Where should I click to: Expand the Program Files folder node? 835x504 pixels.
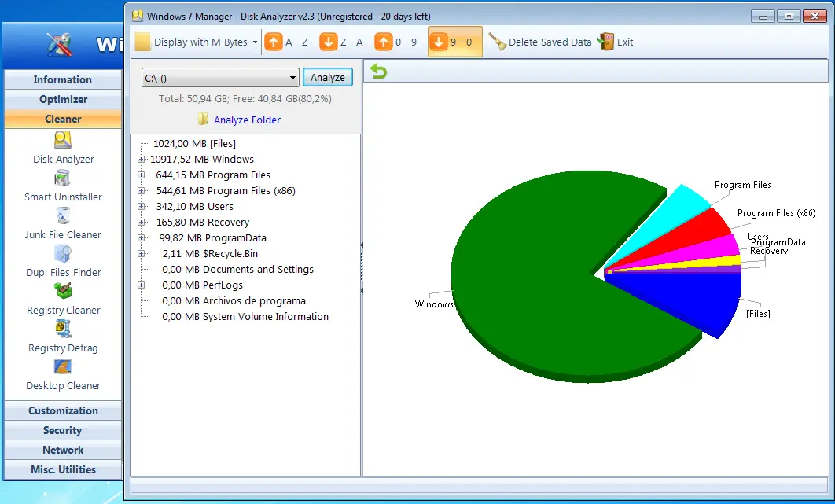pyautogui.click(x=141, y=175)
